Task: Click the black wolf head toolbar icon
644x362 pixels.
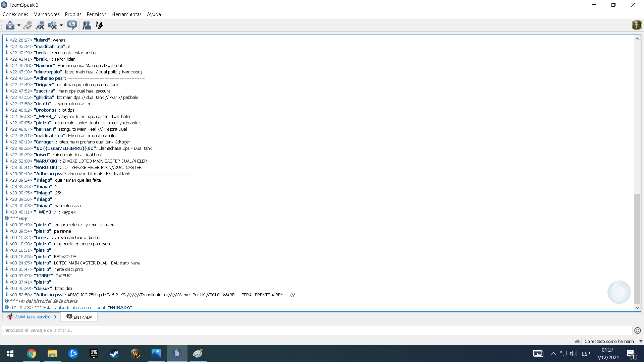Action: point(99,25)
